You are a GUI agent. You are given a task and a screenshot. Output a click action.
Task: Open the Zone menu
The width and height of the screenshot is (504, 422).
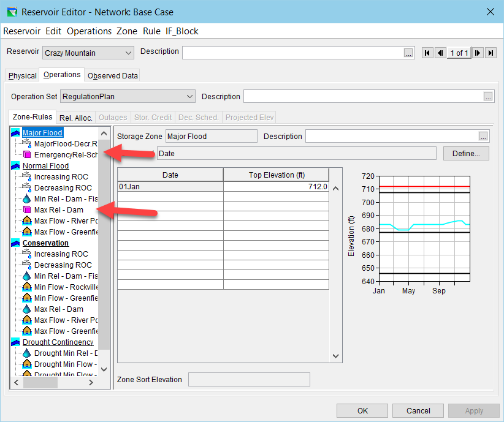pos(127,31)
